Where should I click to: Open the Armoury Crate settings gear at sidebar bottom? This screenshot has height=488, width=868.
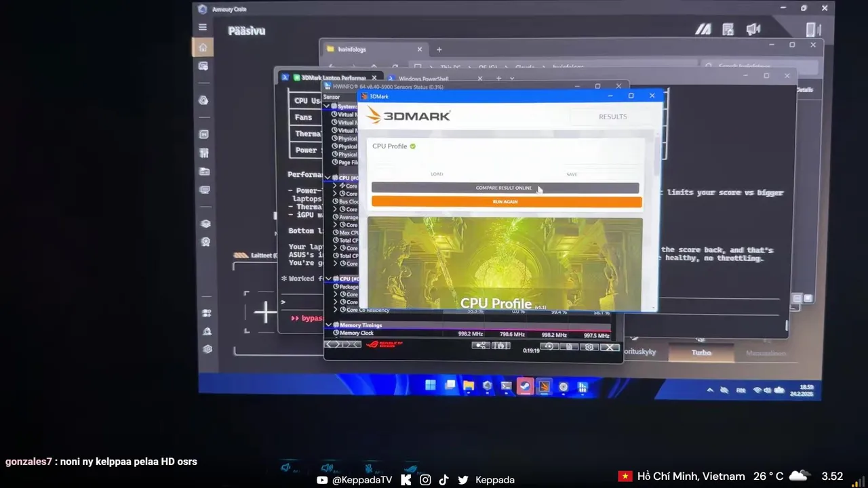(208, 349)
